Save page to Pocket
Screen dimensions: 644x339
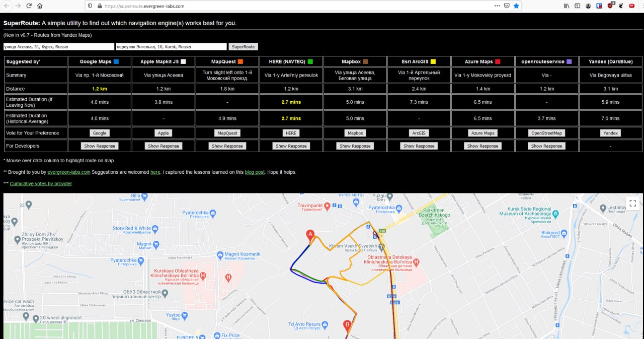tap(507, 6)
